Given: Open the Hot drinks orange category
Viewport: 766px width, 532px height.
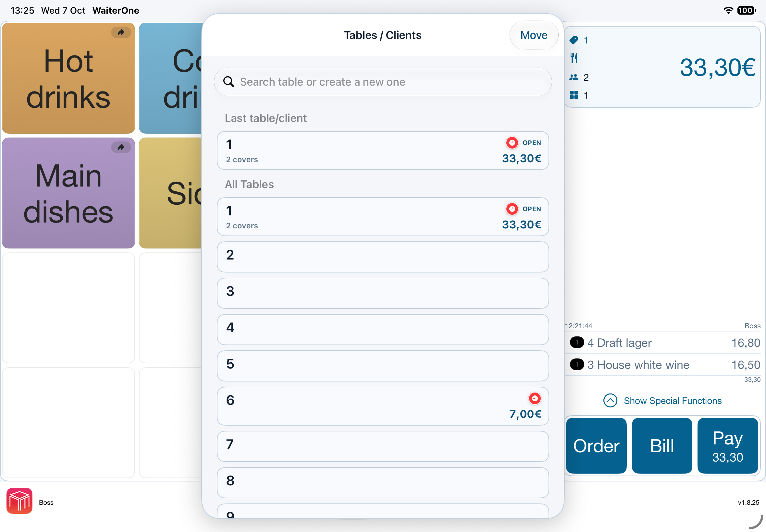Looking at the screenshot, I should (x=68, y=78).
